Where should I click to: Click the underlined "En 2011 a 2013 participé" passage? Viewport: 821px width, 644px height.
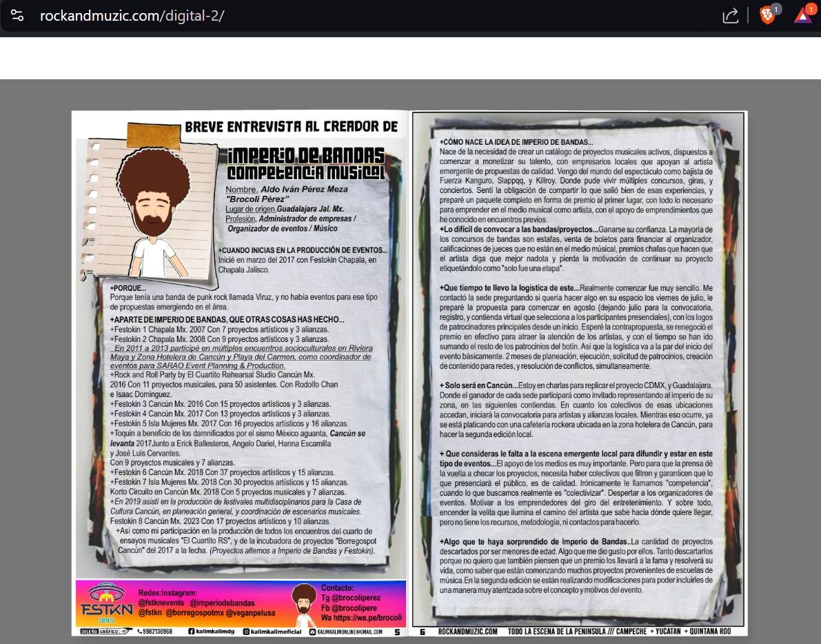241,356
